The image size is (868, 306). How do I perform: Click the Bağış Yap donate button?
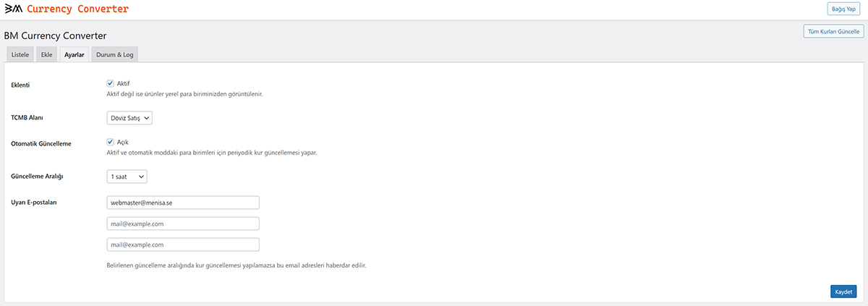click(x=844, y=9)
